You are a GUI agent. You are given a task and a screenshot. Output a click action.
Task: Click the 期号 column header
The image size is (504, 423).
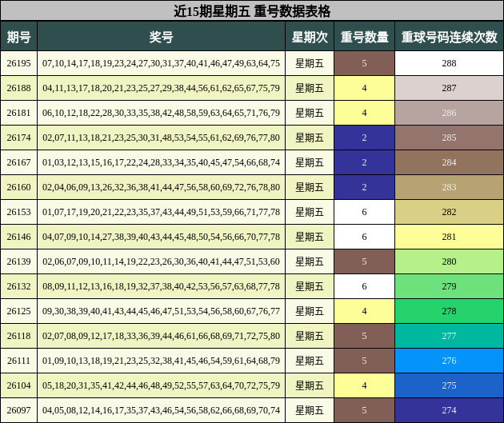[x=18, y=37]
